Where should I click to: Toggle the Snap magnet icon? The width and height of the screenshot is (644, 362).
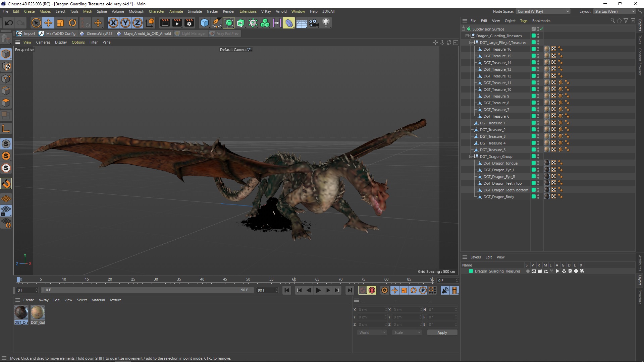[6, 183]
